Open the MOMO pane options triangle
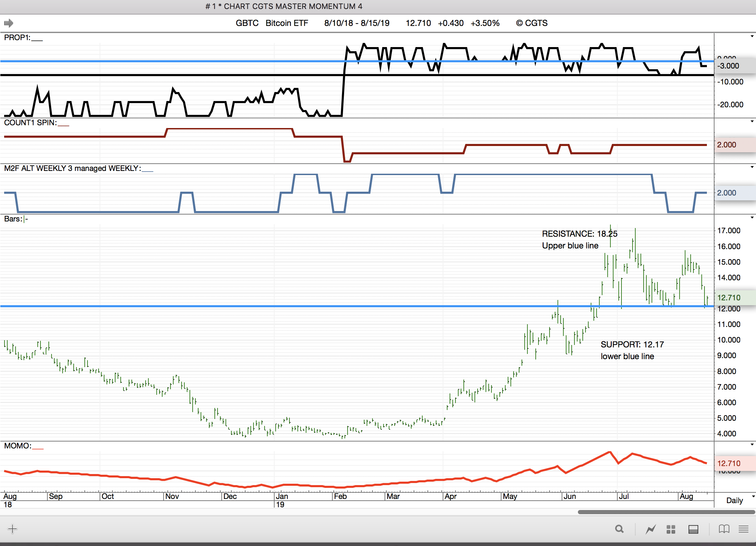 tap(752, 445)
